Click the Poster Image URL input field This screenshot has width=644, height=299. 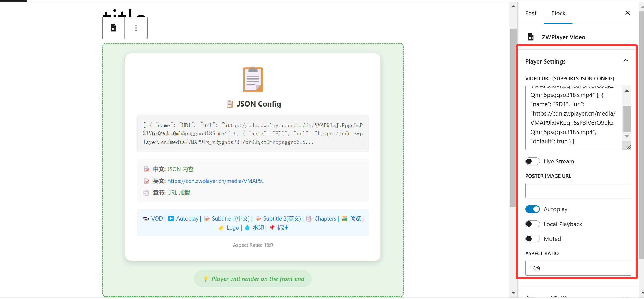[x=578, y=191]
